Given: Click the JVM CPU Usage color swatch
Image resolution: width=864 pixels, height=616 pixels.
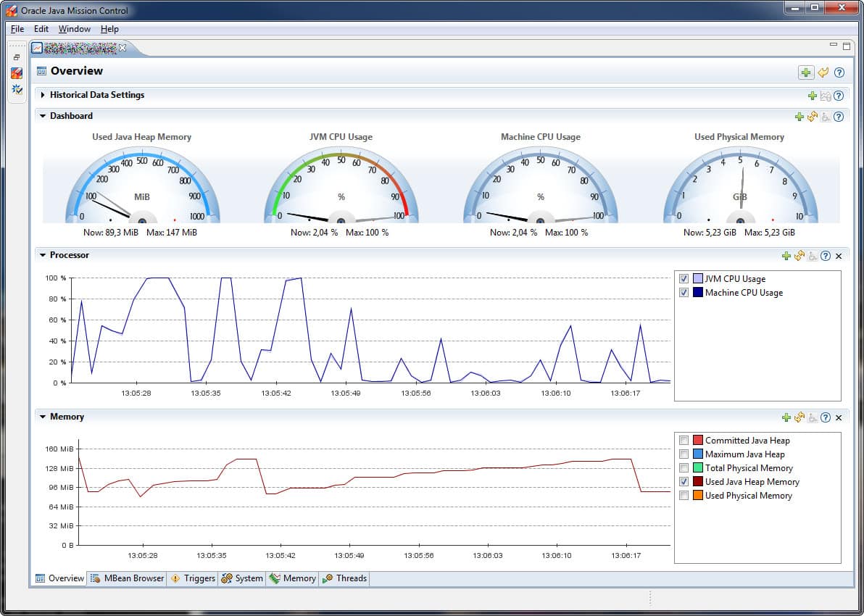Looking at the screenshot, I should point(697,279).
